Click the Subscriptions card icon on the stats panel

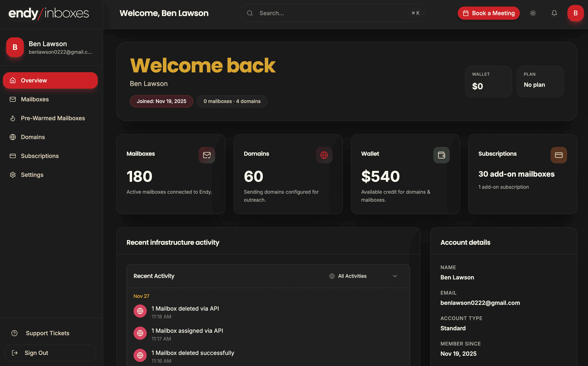point(559,155)
